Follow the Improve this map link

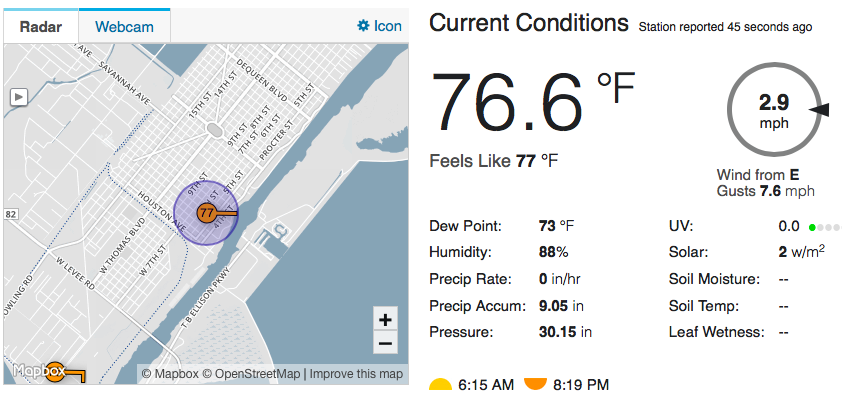(356, 374)
